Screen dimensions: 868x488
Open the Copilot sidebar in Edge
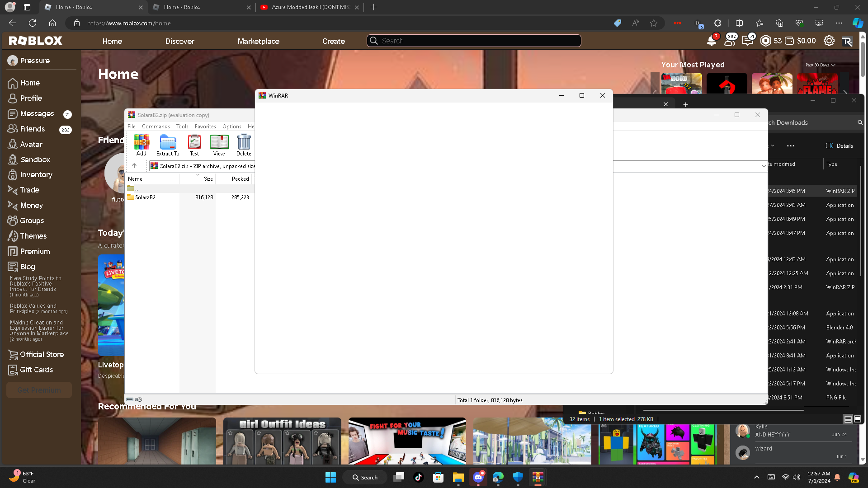(x=858, y=23)
